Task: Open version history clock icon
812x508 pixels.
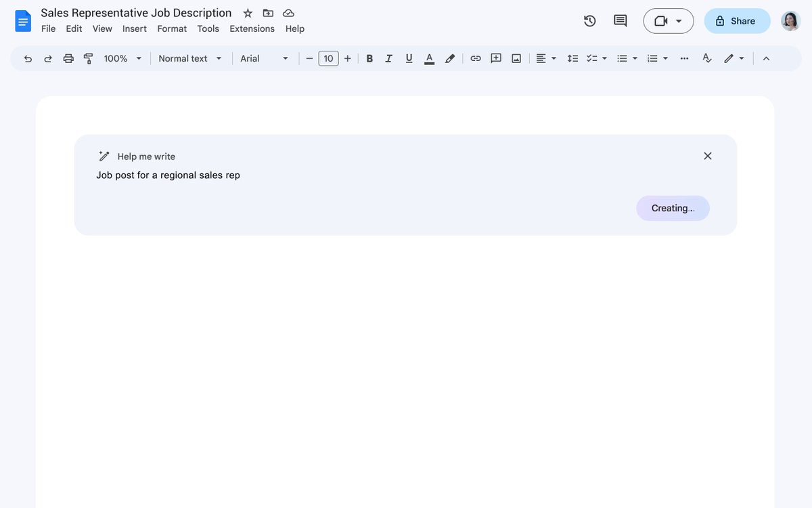Action: 590,21
